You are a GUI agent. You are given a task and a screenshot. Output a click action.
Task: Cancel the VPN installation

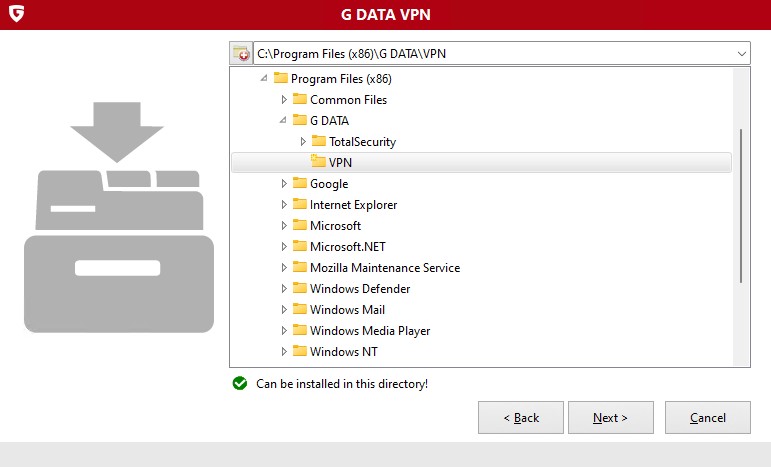pyautogui.click(x=708, y=417)
